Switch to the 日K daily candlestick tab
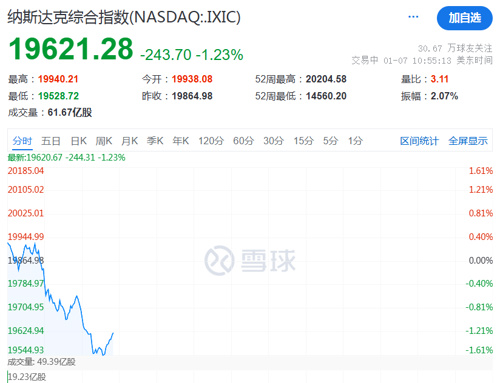This screenshot has height=383, width=500. click(79, 141)
